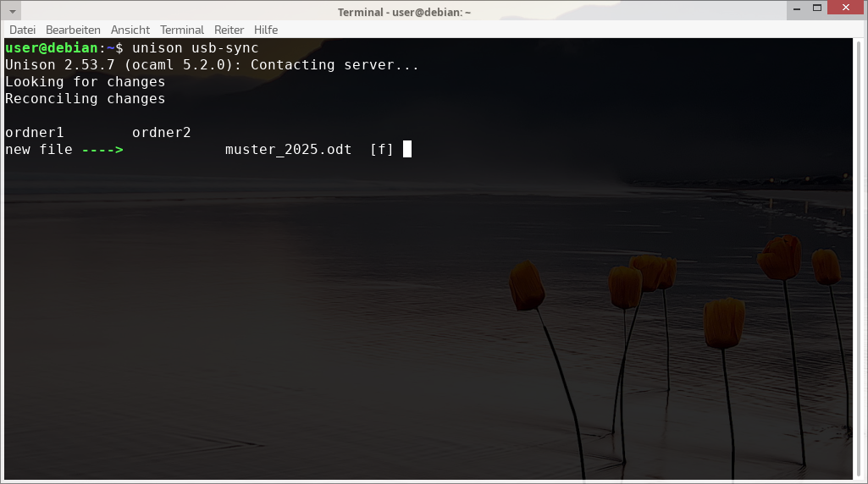This screenshot has height=484, width=868.
Task: Click the 'unison usb-sync' command text
Action: pyautogui.click(x=196, y=48)
